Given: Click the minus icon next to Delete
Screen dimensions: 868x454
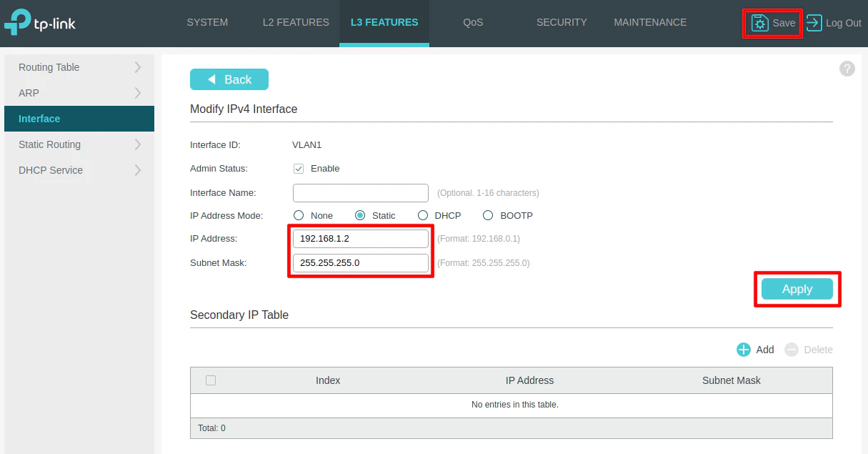Looking at the screenshot, I should point(791,350).
